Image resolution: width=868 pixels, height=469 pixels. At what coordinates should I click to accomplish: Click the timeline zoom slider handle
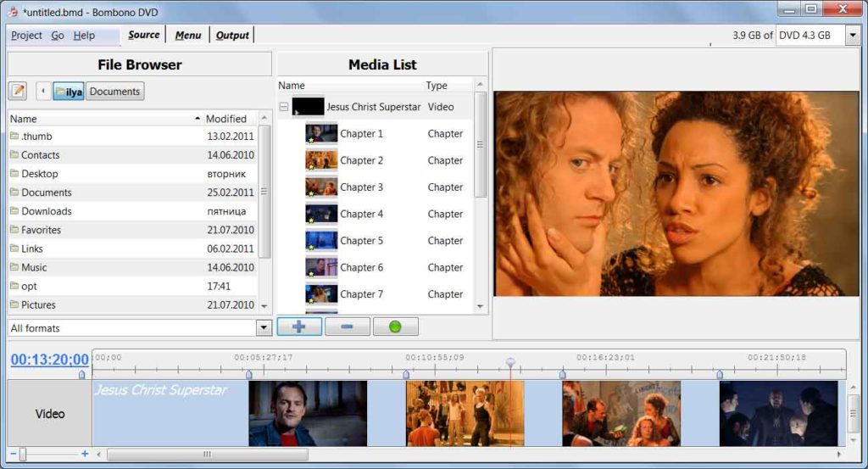(23, 454)
